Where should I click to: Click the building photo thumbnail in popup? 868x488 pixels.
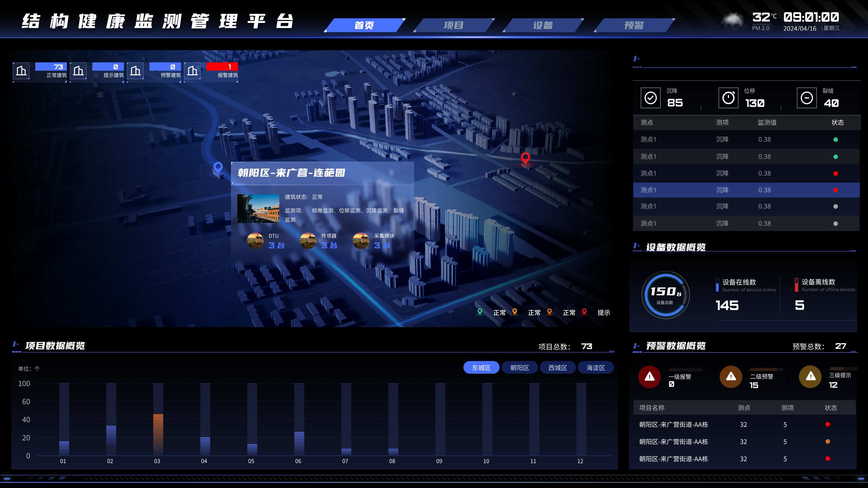(x=258, y=208)
